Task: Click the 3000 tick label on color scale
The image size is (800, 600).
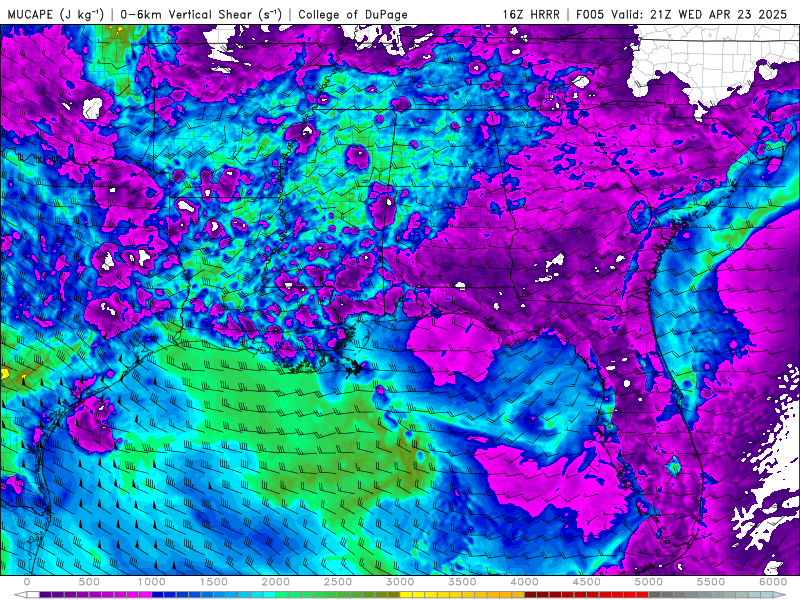Action: (400, 582)
